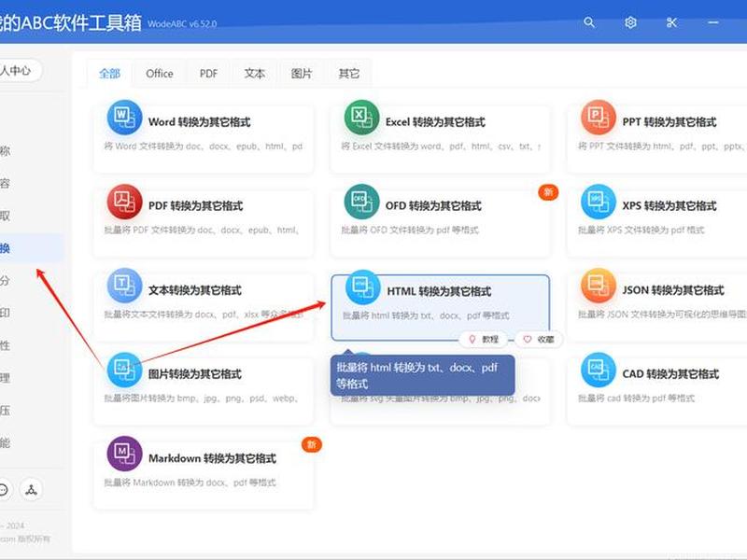Click the Word card description text
Image resolution: width=747 pixels, height=560 pixels.
click(x=204, y=147)
